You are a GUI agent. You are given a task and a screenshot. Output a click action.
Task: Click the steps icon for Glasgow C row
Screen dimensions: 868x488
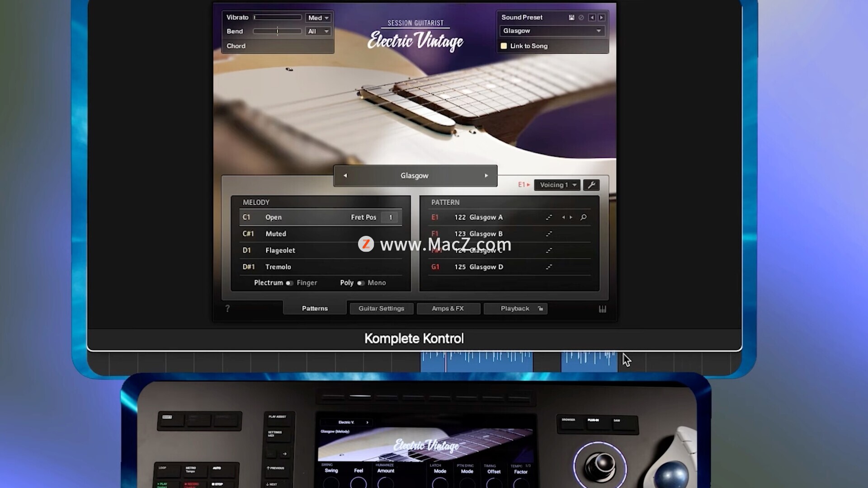(549, 250)
